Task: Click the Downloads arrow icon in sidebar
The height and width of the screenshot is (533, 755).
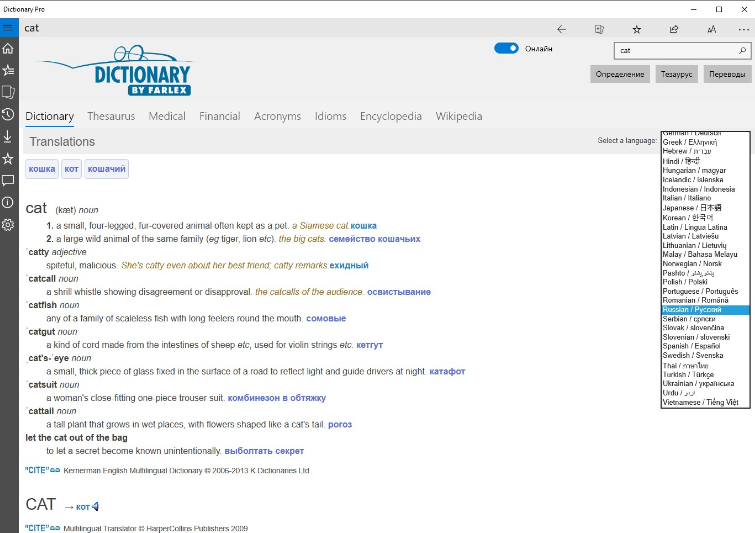Action: (8, 136)
